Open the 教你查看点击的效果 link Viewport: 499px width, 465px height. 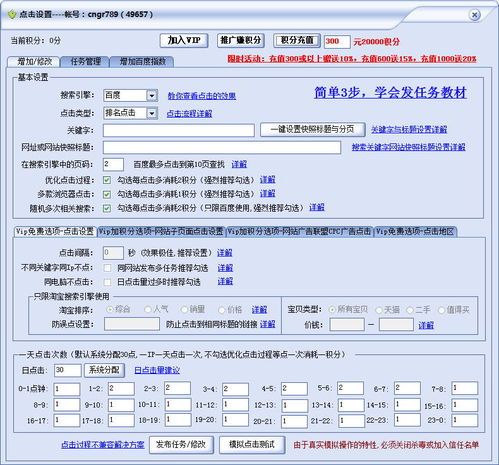[x=202, y=96]
